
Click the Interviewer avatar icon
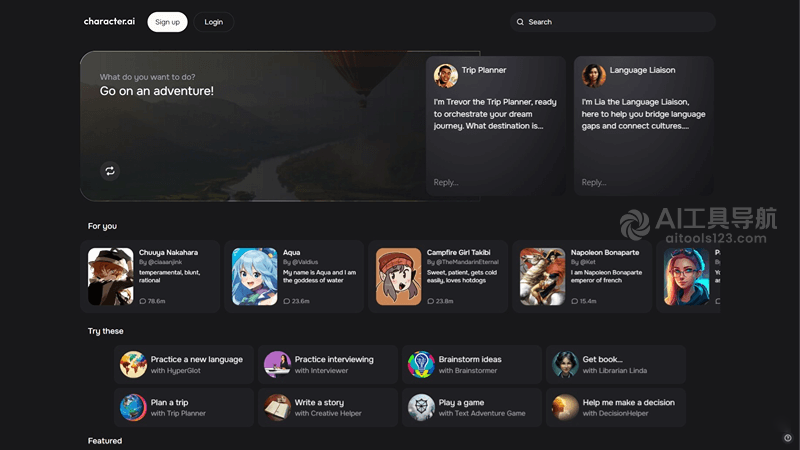(x=277, y=364)
